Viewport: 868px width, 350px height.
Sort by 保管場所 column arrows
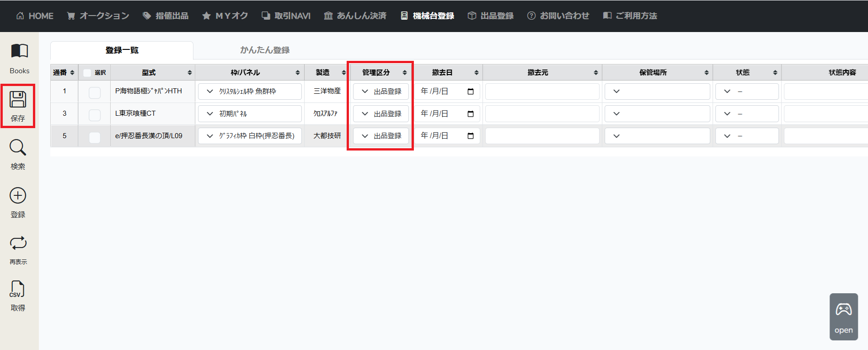(707, 73)
